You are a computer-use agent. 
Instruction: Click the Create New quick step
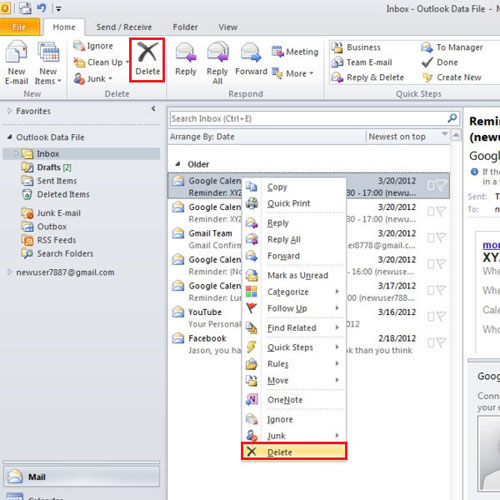[x=452, y=77]
